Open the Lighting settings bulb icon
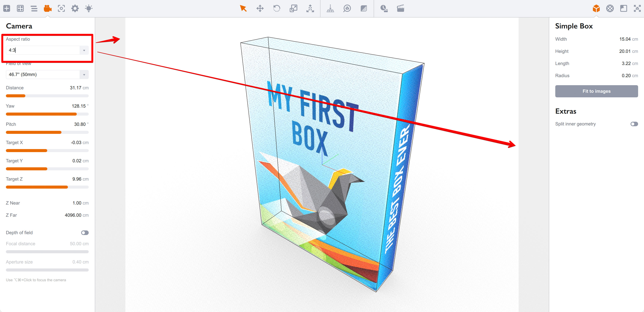This screenshot has height=312, width=644. pos(89,9)
